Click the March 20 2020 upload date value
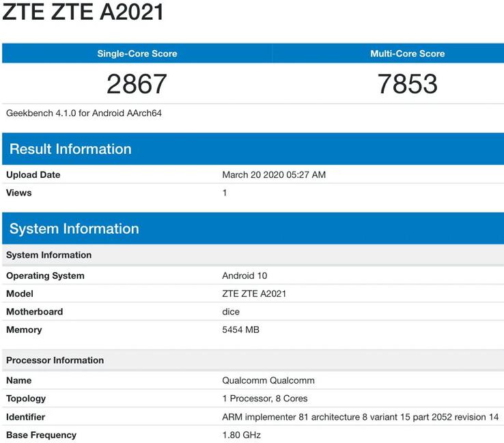 click(274, 175)
